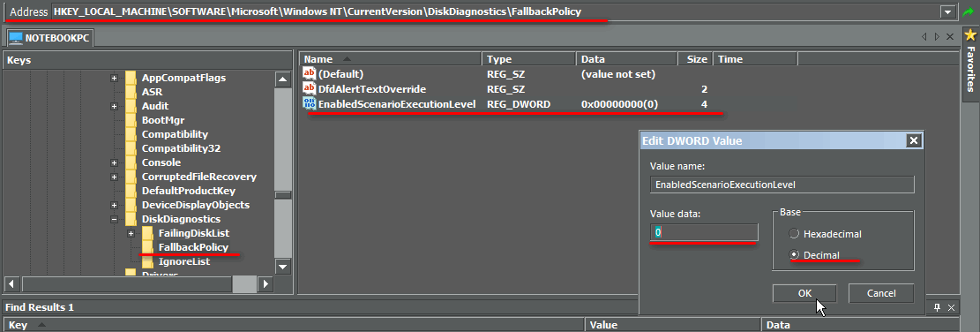The image size is (980, 332).
Task: Click the FallbackPolicy folder icon
Action: coord(147,247)
